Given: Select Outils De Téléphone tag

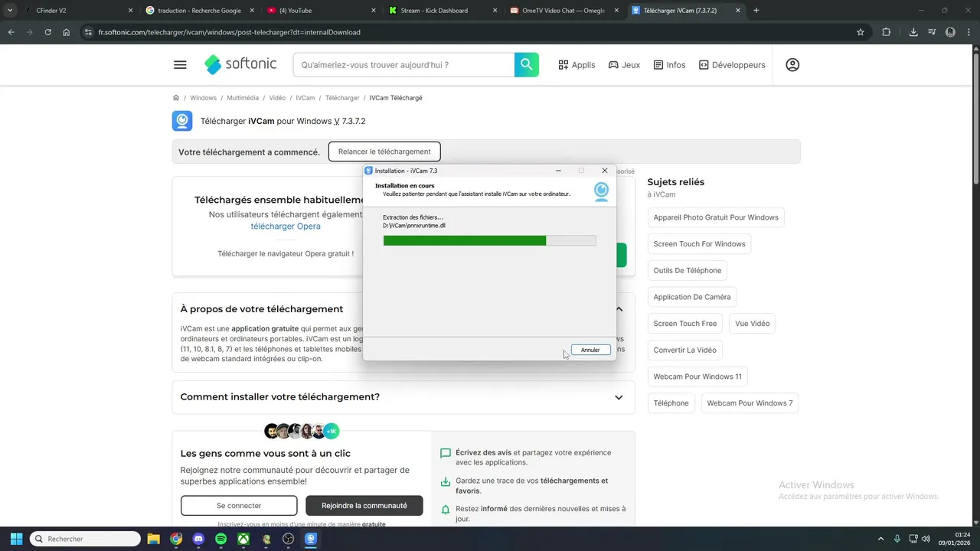Looking at the screenshot, I should 688,270.
